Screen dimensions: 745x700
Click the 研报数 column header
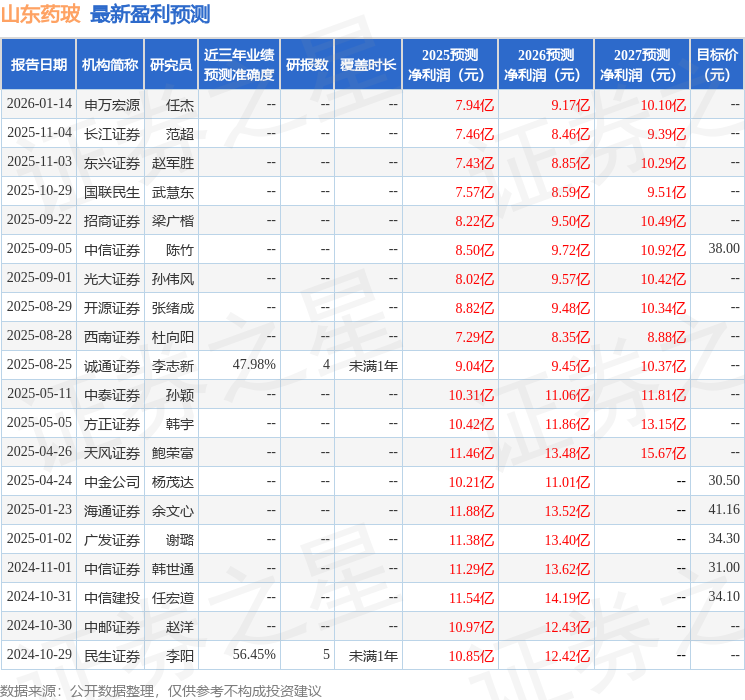click(x=307, y=65)
